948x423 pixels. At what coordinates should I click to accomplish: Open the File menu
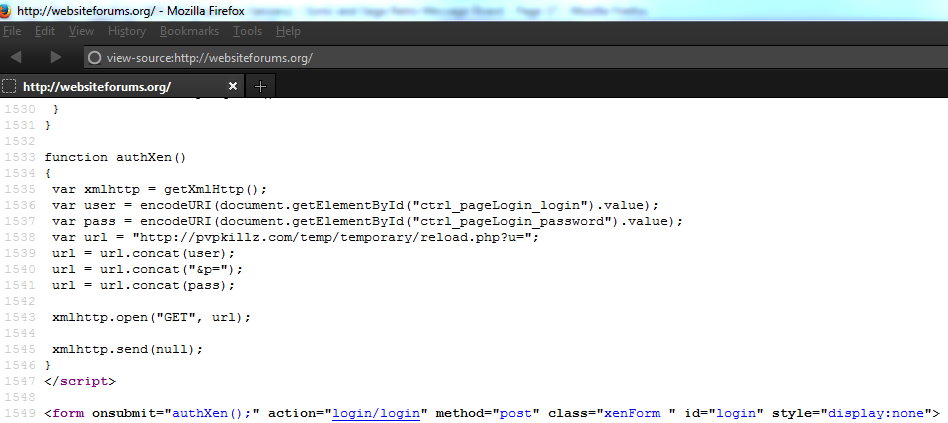coord(12,31)
